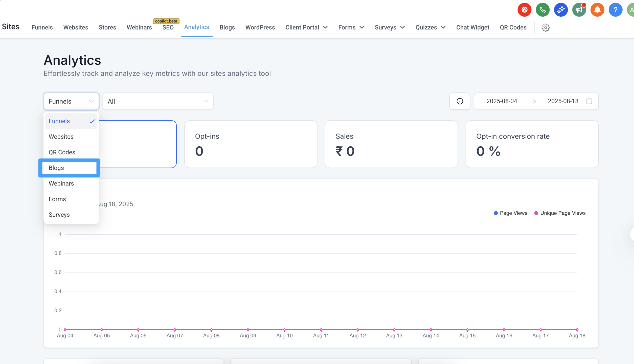Open the Sites settings gear icon

(546, 28)
